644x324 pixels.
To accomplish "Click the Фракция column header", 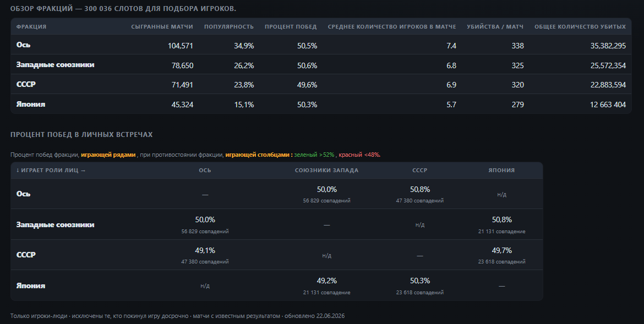I will tap(31, 27).
